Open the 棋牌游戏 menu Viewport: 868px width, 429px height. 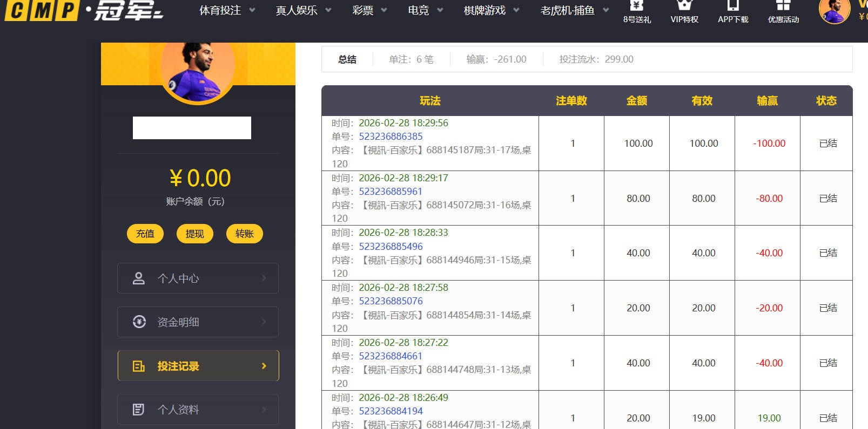tap(491, 10)
